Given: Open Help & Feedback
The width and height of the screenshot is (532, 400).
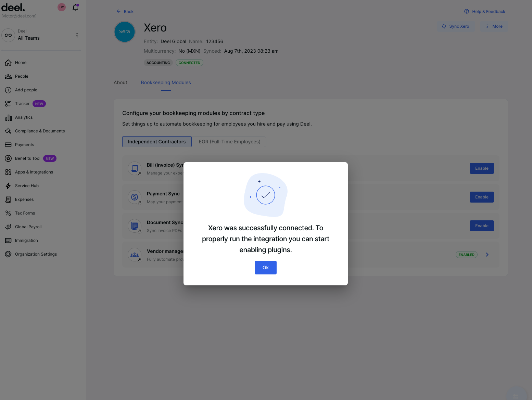Looking at the screenshot, I should point(485,12).
